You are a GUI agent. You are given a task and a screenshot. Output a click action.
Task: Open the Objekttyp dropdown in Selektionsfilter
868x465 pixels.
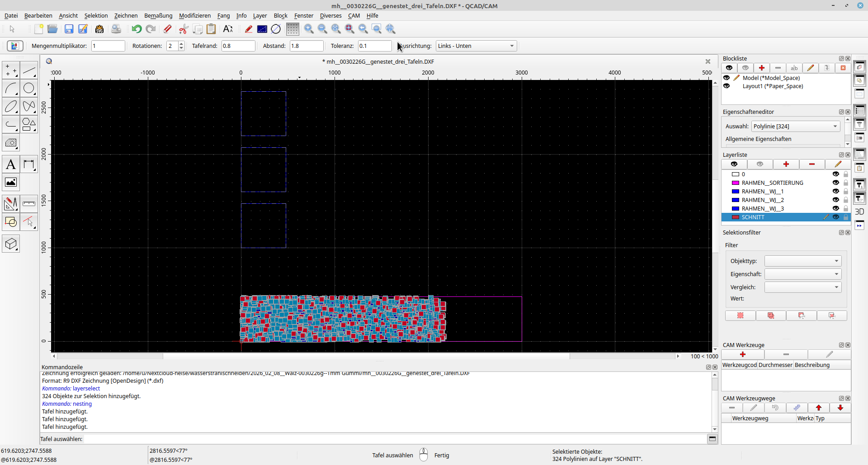[x=803, y=261]
